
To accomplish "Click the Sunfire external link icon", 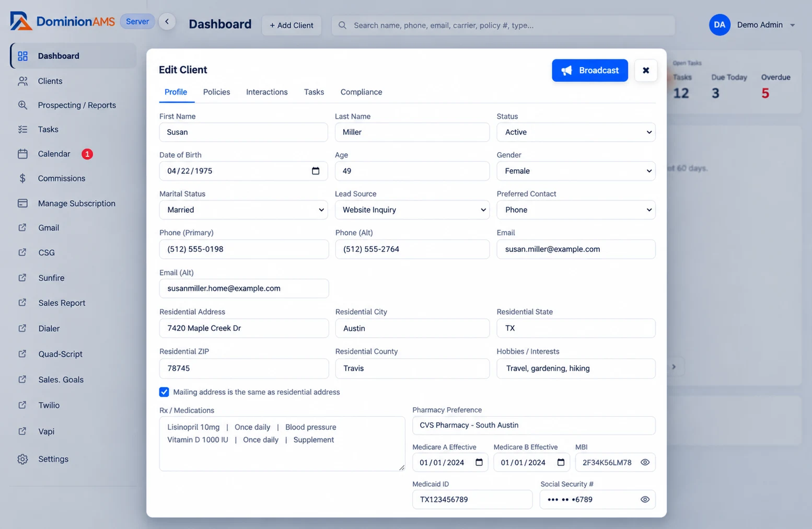I will coord(22,278).
